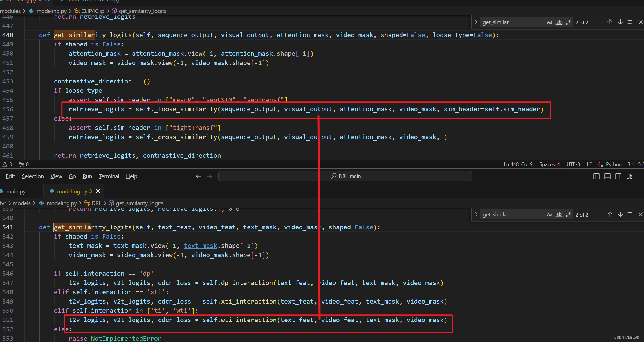Toggle Match Whole Word in bottom find widget
Screen dimensions: 644x342
point(559,214)
